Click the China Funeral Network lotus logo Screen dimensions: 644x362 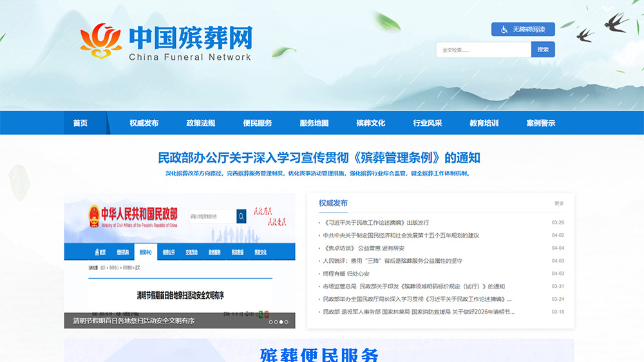coord(101,41)
